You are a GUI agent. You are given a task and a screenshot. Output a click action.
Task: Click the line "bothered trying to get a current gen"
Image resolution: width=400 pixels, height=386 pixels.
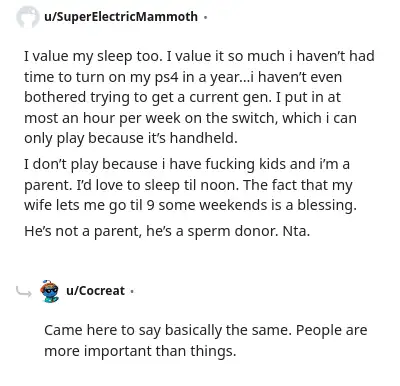(x=182, y=98)
